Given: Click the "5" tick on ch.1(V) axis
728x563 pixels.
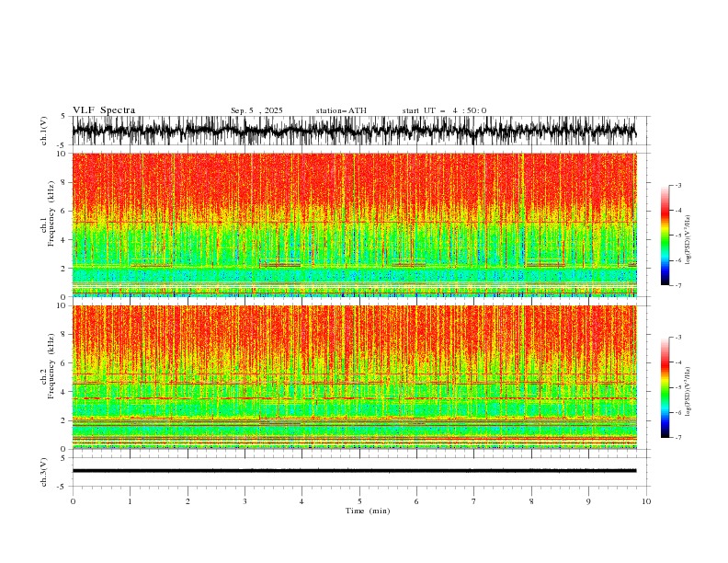Looking at the screenshot, I should click(63, 117).
